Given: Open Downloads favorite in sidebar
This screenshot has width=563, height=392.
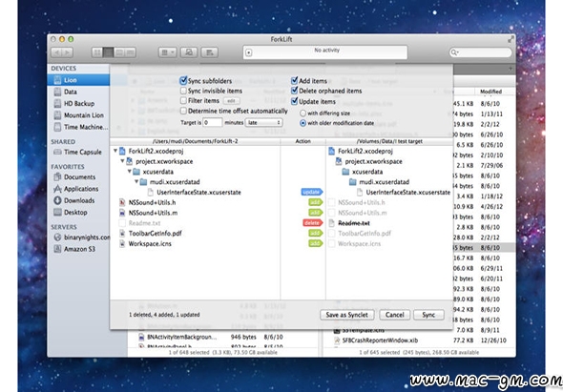Looking at the screenshot, I should coord(78,200).
